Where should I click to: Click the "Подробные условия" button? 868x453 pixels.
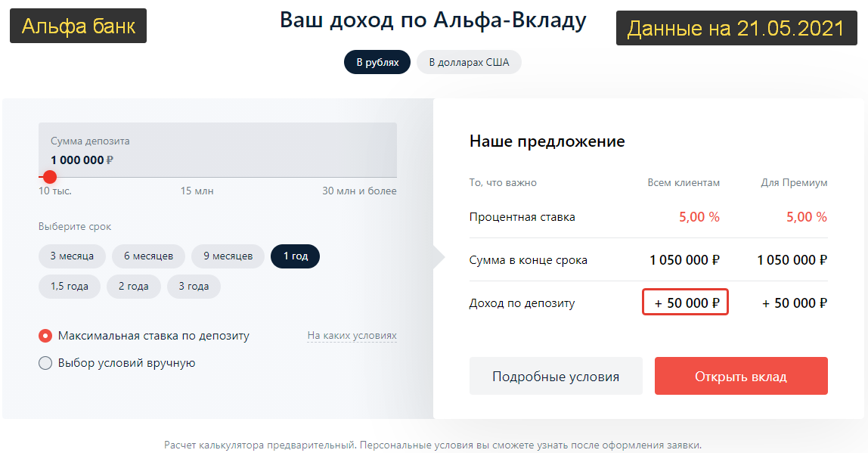click(556, 376)
